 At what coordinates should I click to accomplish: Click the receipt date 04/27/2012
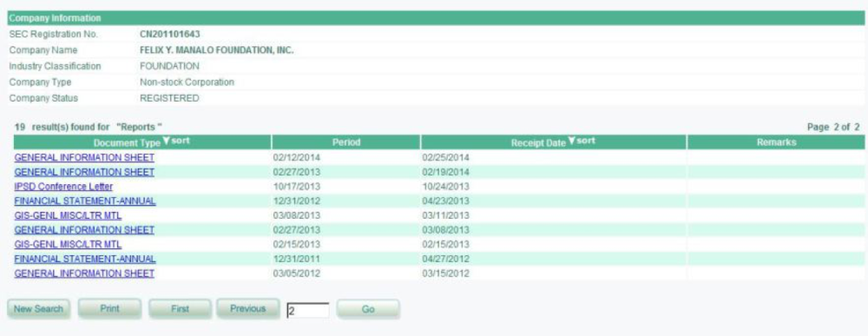pyautogui.click(x=445, y=259)
